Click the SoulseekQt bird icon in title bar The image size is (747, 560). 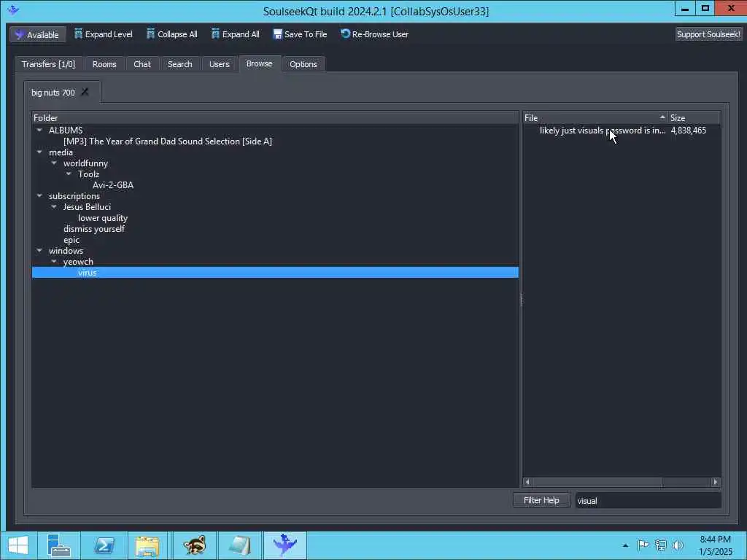pyautogui.click(x=13, y=9)
